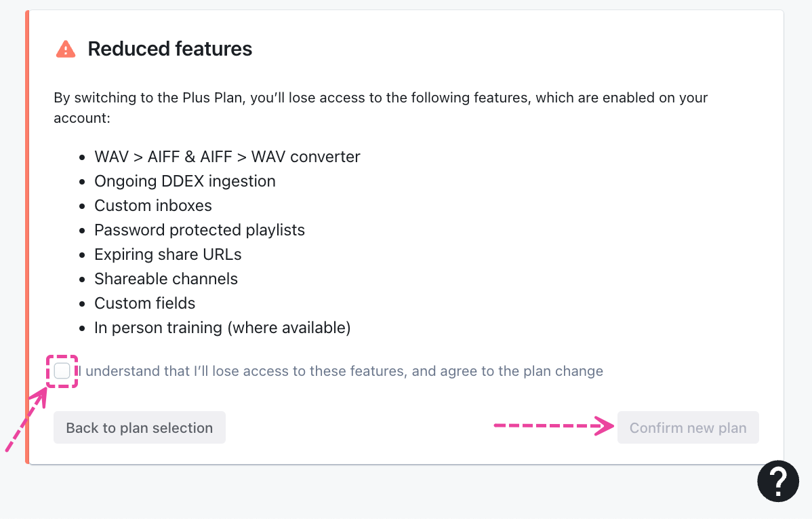Screen dimensions: 812x519
Task: Select the Custom fields list item
Action: (x=145, y=303)
